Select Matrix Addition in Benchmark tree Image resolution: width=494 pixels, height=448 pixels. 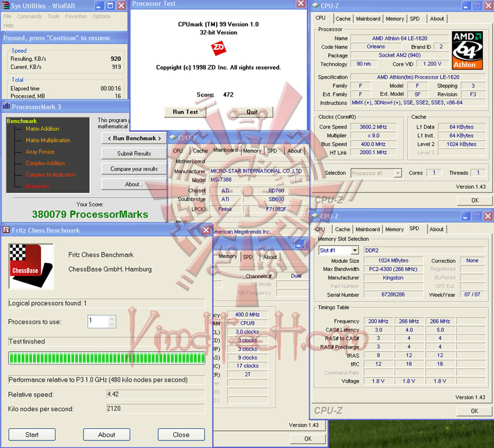coord(42,129)
